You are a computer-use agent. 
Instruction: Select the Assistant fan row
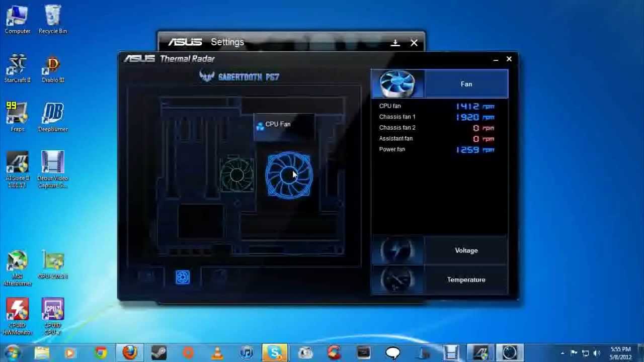pos(437,138)
